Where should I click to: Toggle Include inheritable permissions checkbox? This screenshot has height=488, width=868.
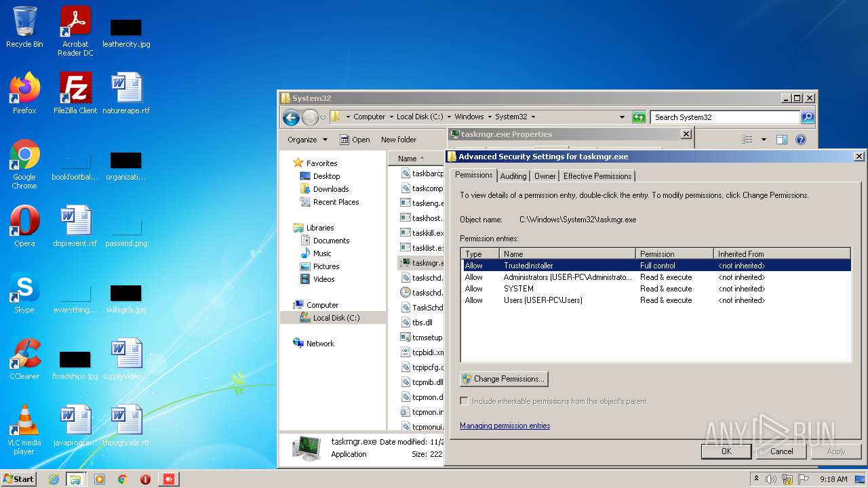(464, 401)
